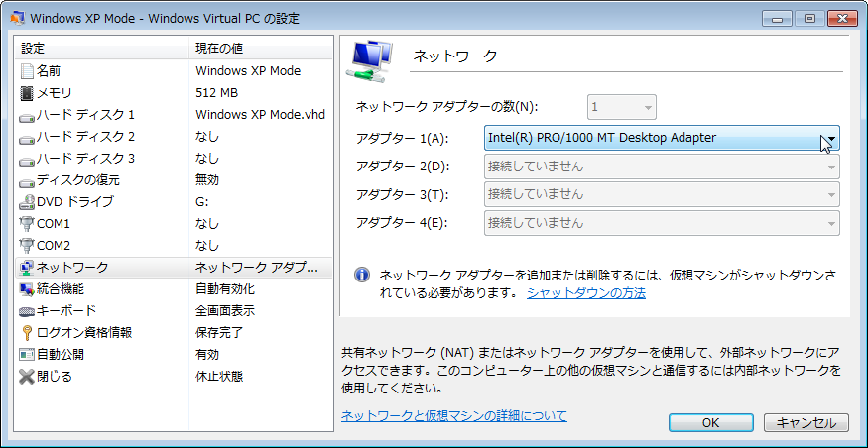
Task: Open the アダプター 1 dropdown list
Action: (x=662, y=138)
